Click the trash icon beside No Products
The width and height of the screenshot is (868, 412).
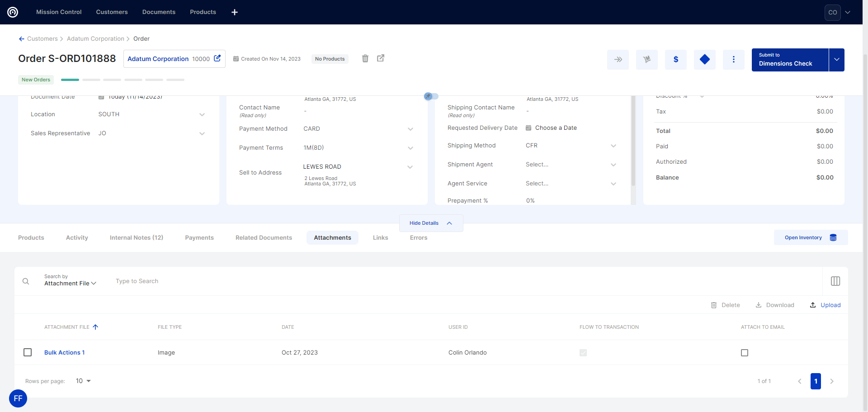coord(365,58)
